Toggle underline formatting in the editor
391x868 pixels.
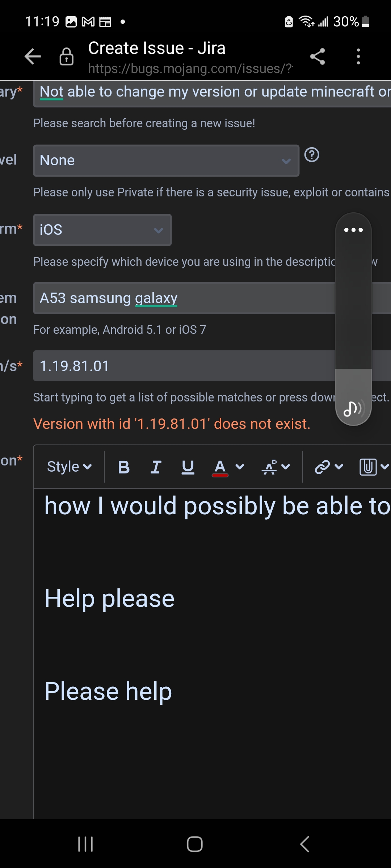pos(188,467)
